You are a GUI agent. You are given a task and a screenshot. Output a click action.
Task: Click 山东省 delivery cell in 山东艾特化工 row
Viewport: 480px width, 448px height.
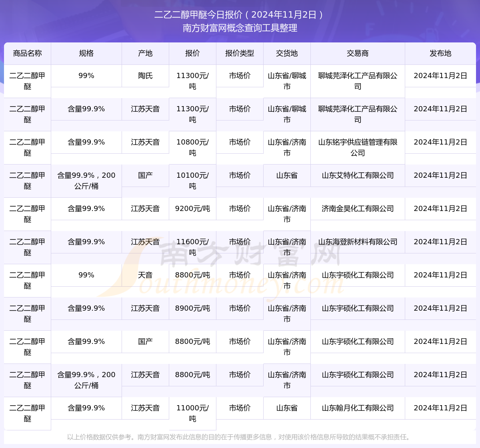click(287, 175)
